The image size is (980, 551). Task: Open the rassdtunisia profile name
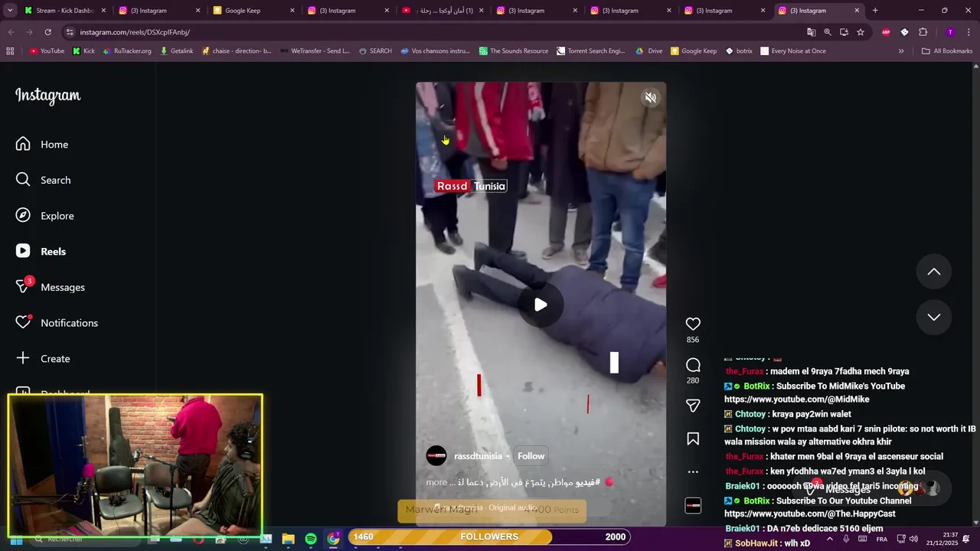[478, 456]
